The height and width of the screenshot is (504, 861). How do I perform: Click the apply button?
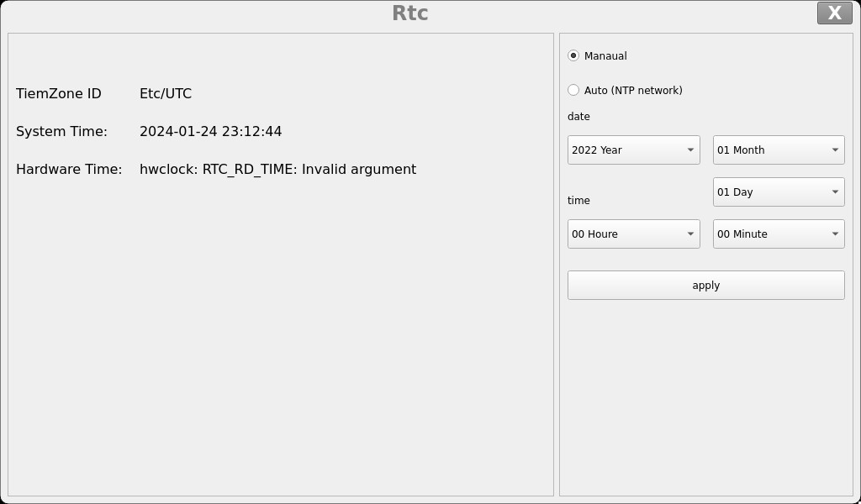coord(706,285)
